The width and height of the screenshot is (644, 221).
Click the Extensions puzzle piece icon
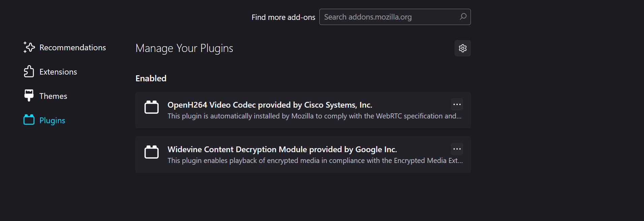tap(29, 72)
